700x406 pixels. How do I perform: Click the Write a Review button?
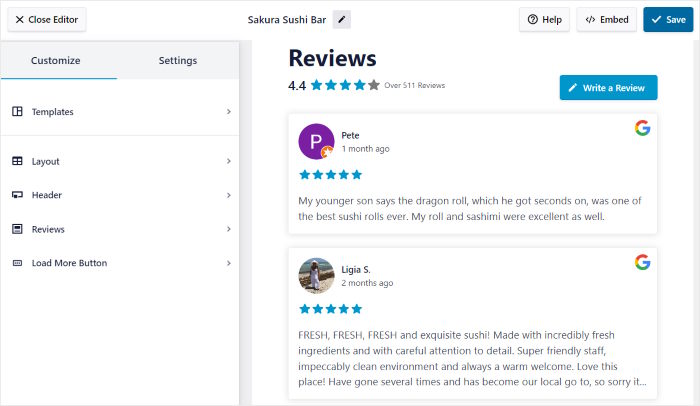(x=608, y=88)
